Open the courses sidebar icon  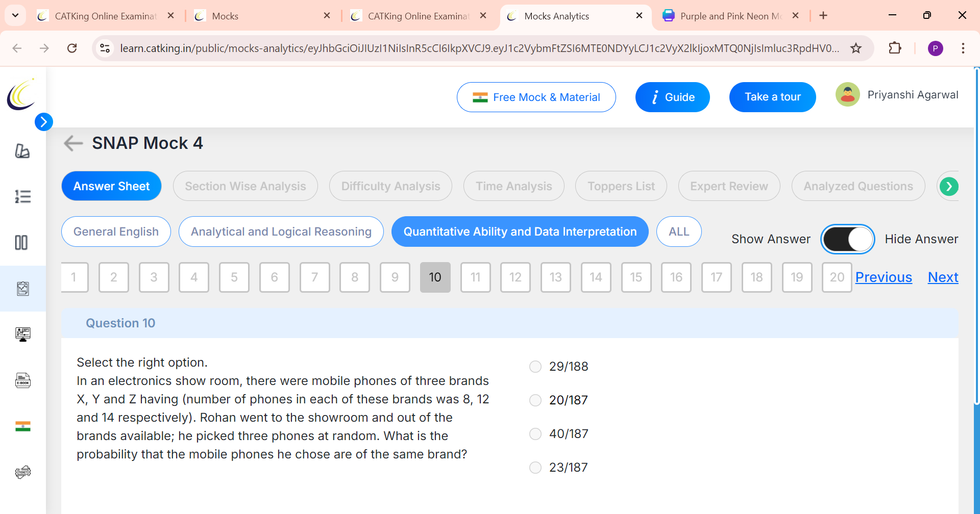(x=22, y=151)
